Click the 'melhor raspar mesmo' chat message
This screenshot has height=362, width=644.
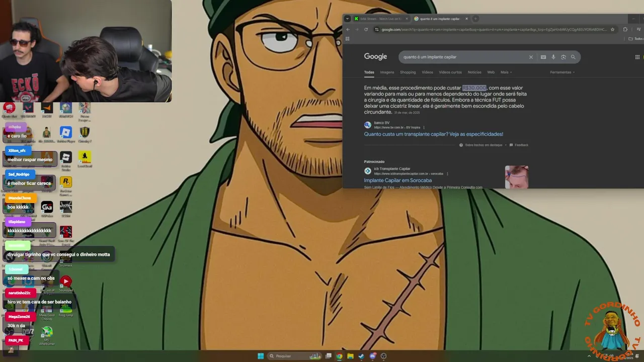coord(30,159)
